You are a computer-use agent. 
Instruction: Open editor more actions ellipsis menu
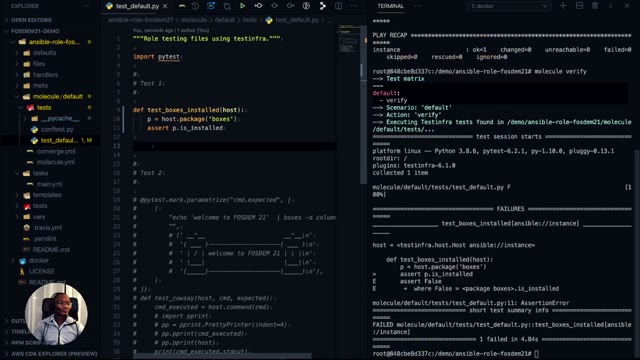click(354, 6)
